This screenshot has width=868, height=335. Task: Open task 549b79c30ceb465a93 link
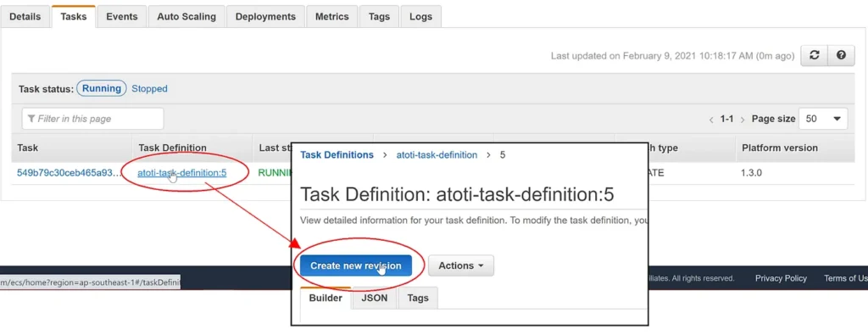click(69, 173)
